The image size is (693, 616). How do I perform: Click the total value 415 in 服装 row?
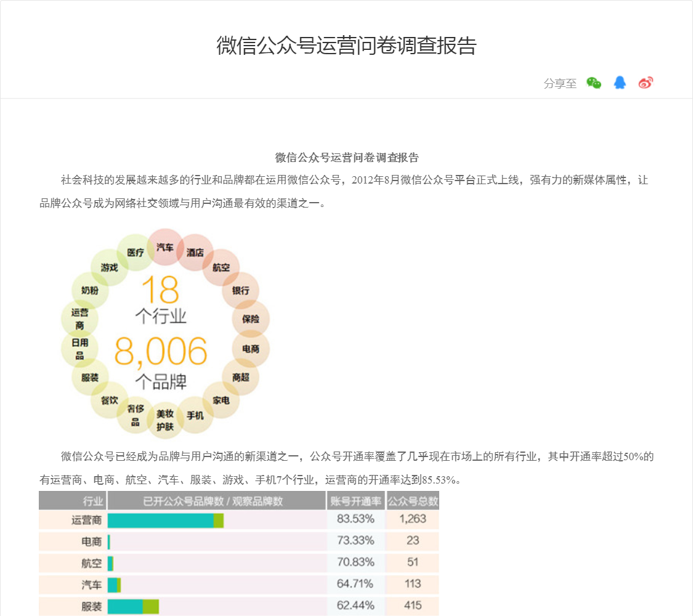413,606
